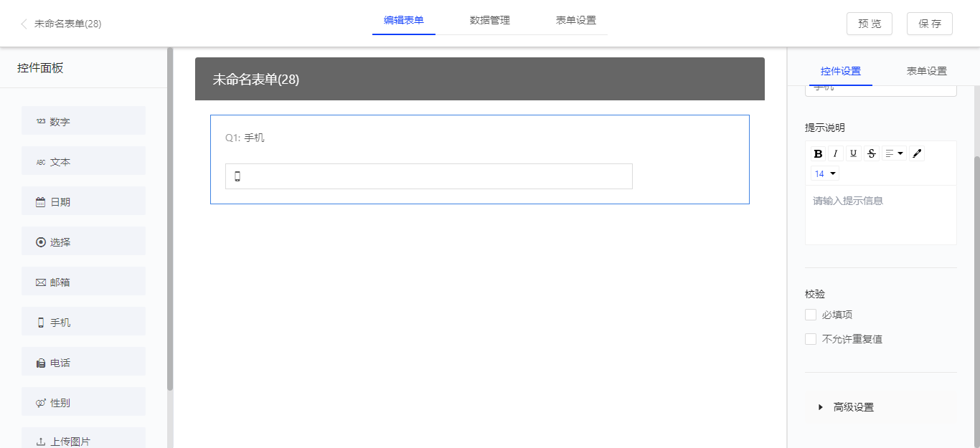Add the 日期 control from panel
Image resolution: width=980 pixels, height=448 pixels.
[x=83, y=202]
